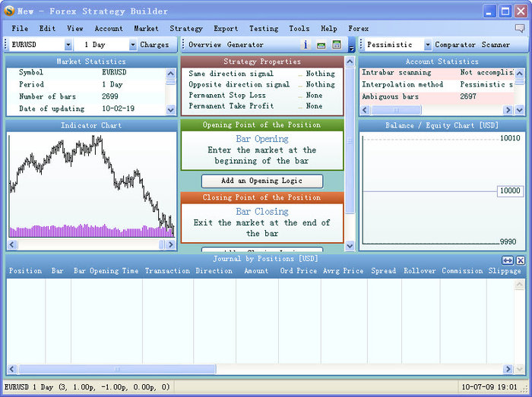Click the status bar date 10-07-09 19:01
Screen dimensions: 532x397
(x=489, y=387)
